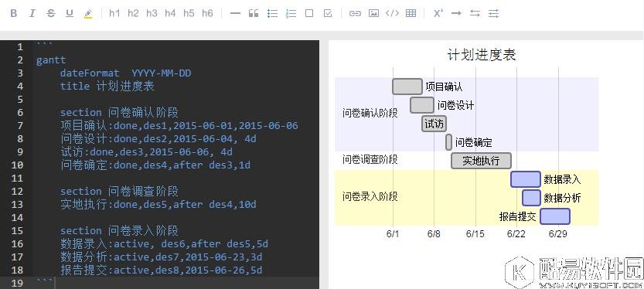This screenshot has width=644, height=289.
Task: Click the code line starting 数据录入:active
Action: pyautogui.click(x=164, y=244)
